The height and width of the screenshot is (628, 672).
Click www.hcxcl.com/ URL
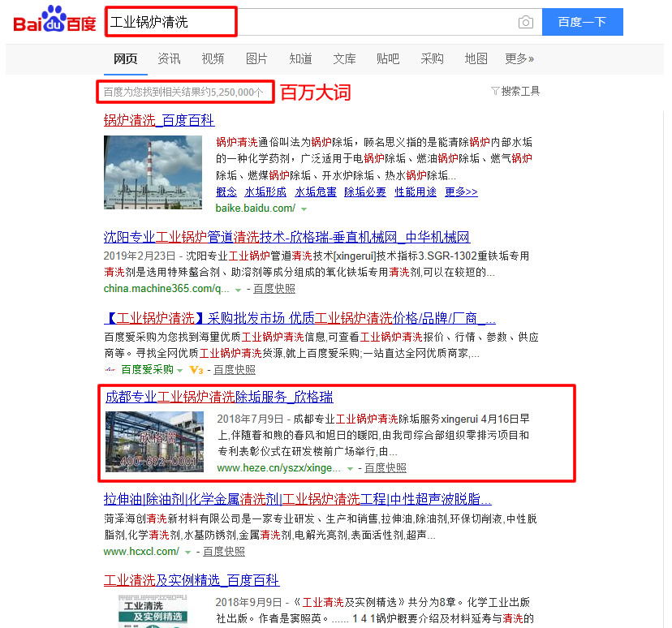(x=141, y=551)
